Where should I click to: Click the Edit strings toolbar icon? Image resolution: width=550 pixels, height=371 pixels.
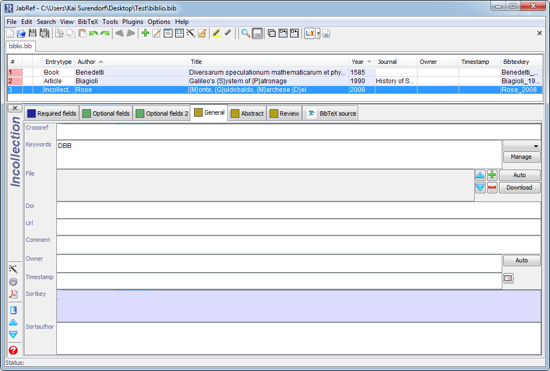(179, 34)
